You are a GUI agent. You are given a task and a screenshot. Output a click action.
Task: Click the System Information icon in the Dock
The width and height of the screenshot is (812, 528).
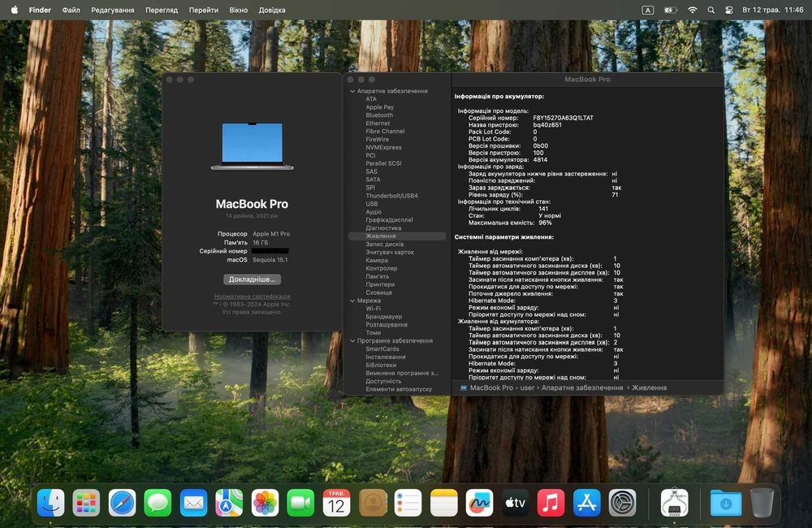pos(674,502)
